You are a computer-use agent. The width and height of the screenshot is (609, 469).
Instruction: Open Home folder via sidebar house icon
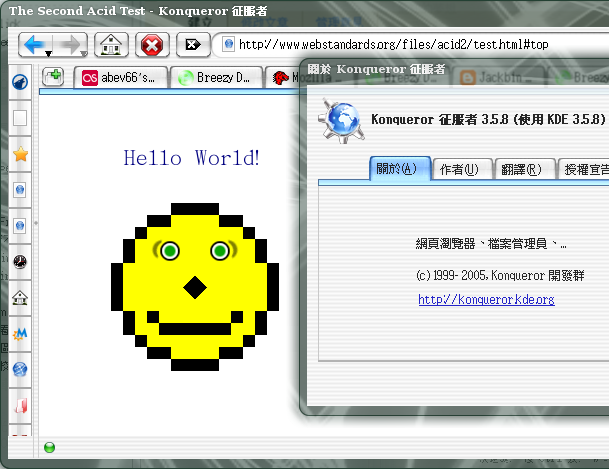tap(20, 298)
